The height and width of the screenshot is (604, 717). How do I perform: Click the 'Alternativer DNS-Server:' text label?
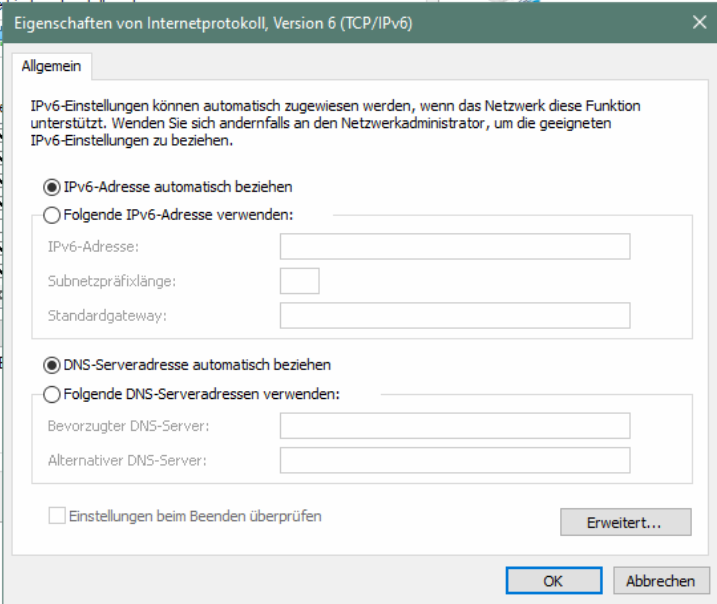coord(127,460)
